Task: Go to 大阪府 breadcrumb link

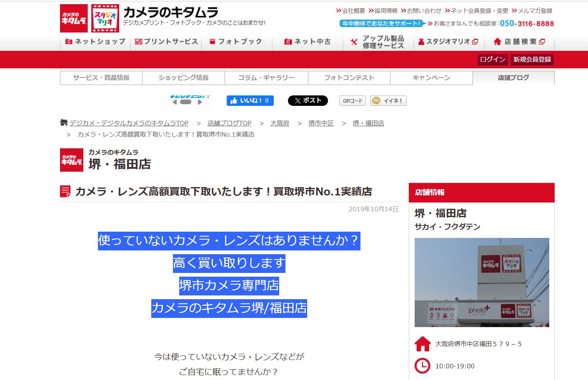Action: tap(280, 123)
